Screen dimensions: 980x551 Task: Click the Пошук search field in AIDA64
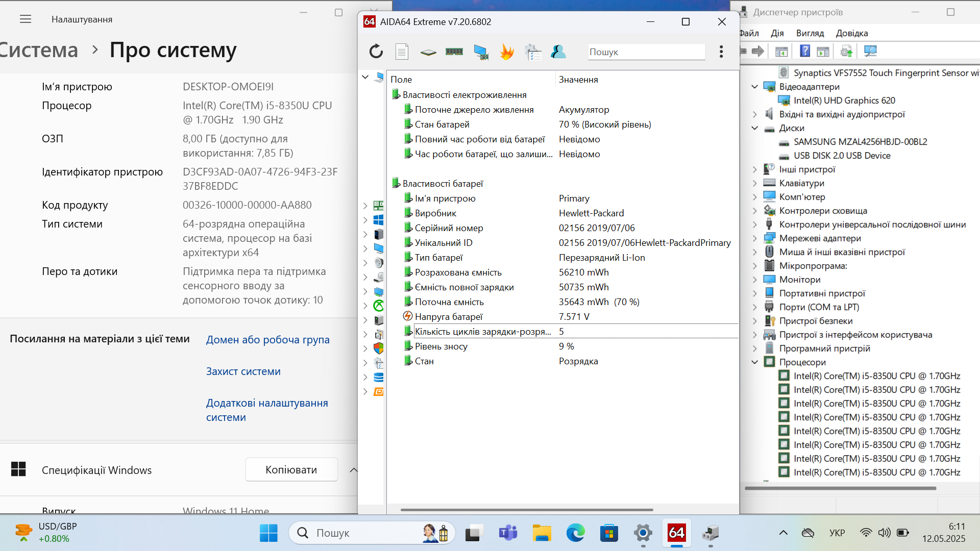click(647, 52)
